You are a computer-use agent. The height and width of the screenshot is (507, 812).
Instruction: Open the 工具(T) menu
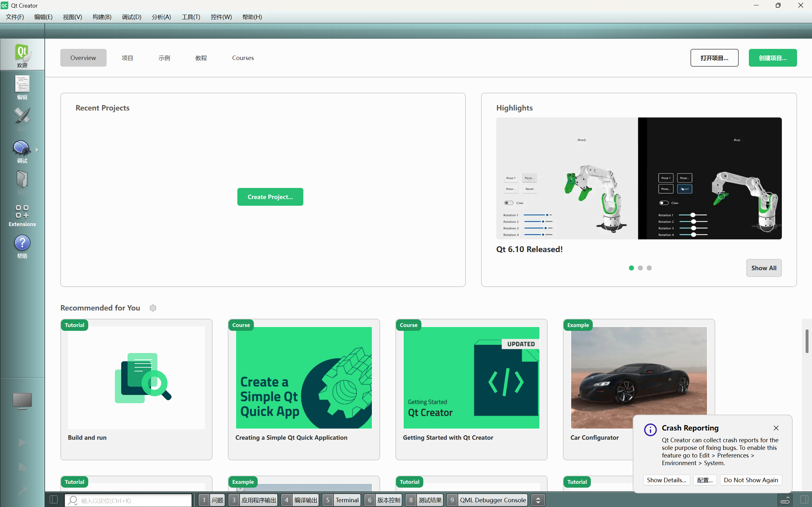tap(191, 17)
